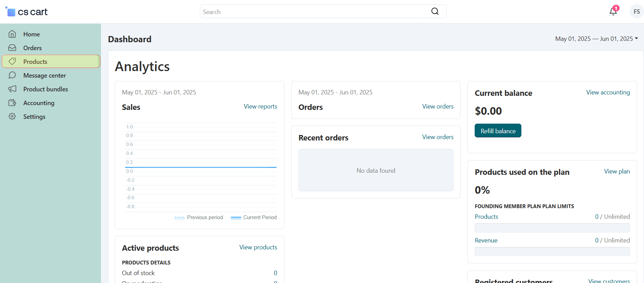Click the Home house icon in sidebar
644x283 pixels.
tap(12, 34)
